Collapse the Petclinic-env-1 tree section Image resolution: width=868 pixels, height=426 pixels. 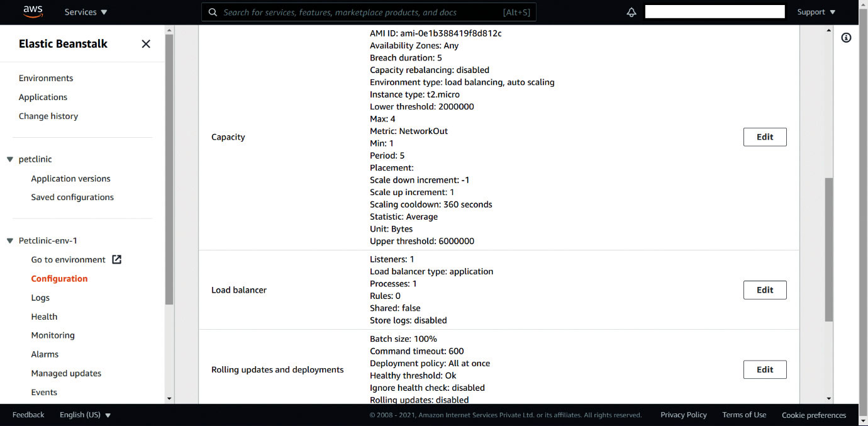click(x=10, y=240)
